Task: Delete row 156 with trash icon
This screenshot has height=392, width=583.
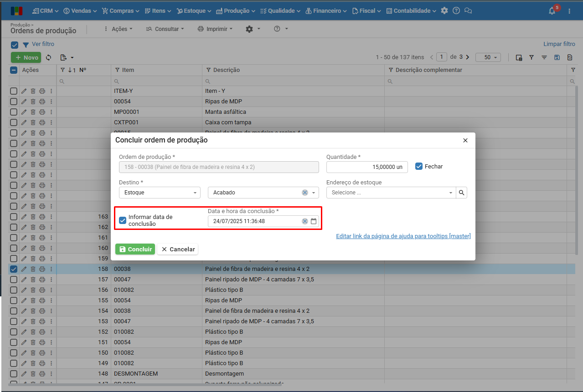Action: (33, 290)
